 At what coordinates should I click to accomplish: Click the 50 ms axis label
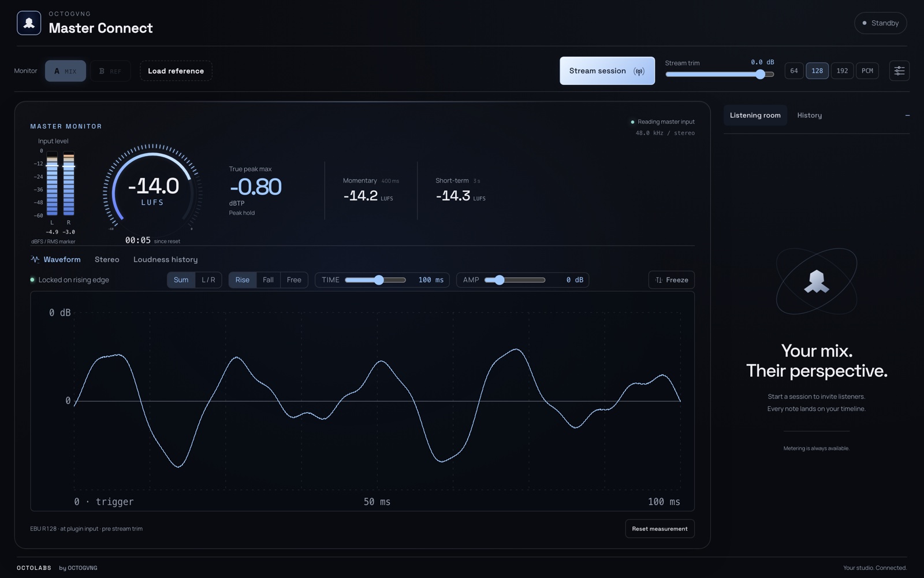(x=377, y=502)
